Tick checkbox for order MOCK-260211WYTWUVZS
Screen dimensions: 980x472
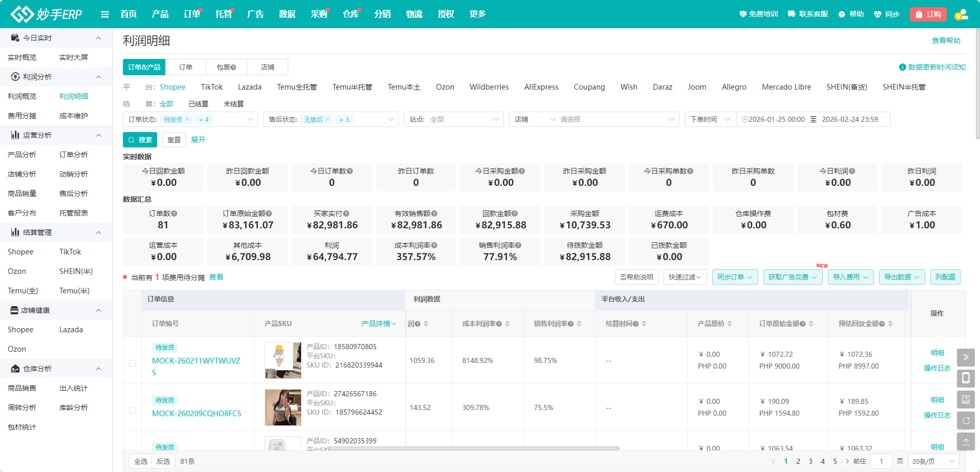click(133, 363)
